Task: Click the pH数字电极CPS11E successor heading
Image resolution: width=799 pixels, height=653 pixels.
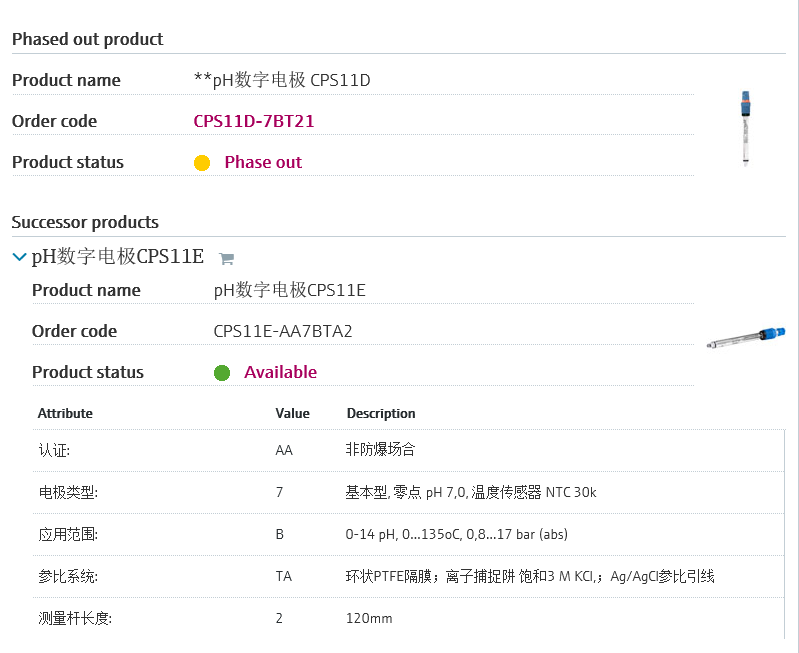Action: pos(118,257)
